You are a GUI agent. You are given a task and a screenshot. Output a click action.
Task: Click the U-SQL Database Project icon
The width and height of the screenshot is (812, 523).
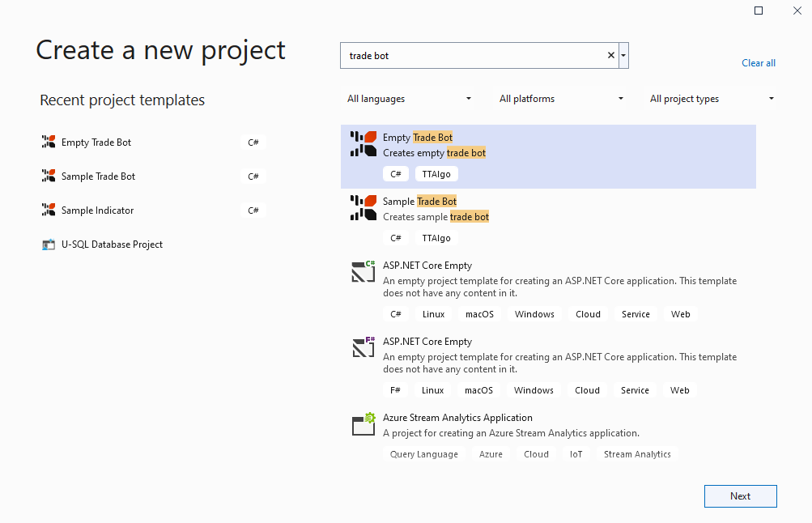[49, 244]
